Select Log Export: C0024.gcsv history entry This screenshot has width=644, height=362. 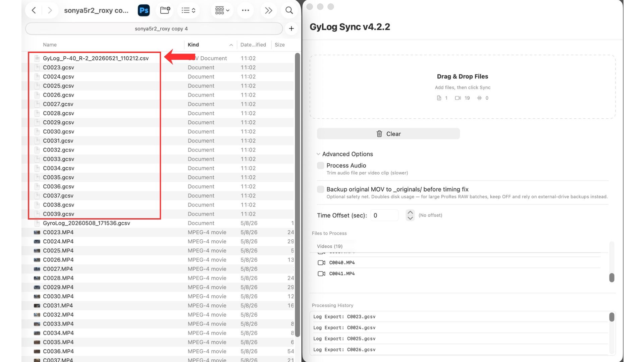click(x=460, y=328)
